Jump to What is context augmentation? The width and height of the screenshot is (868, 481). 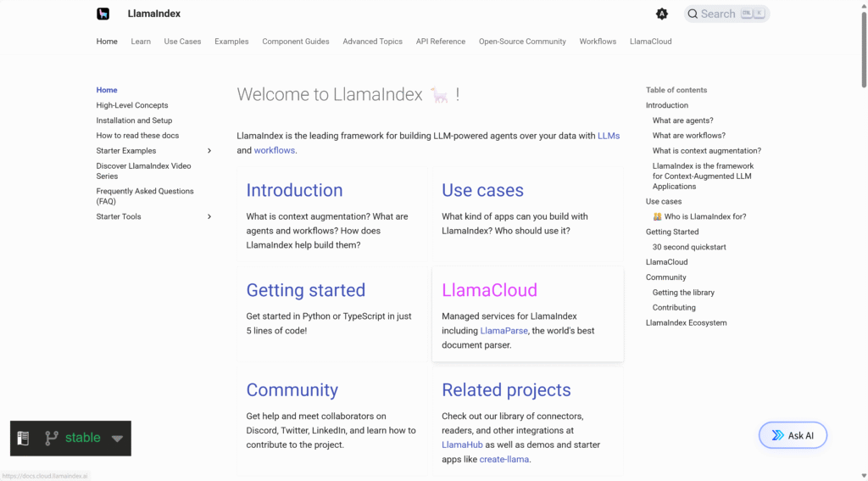(x=707, y=151)
